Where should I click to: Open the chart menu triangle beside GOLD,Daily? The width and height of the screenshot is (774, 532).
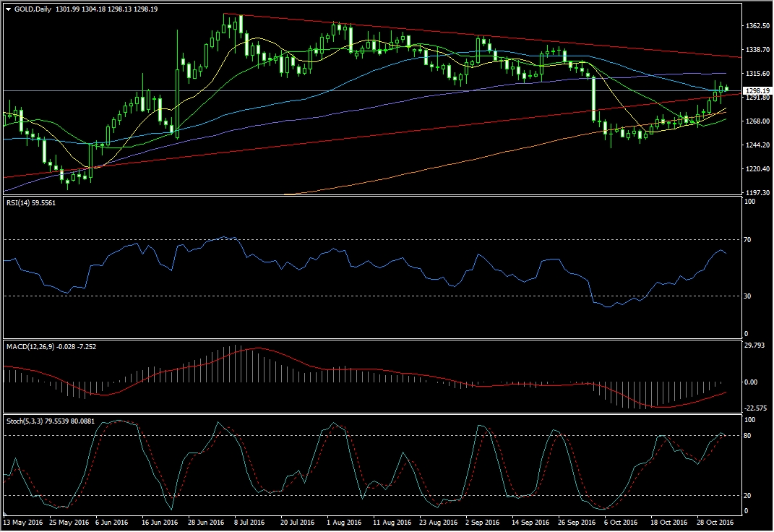[x=9, y=9]
